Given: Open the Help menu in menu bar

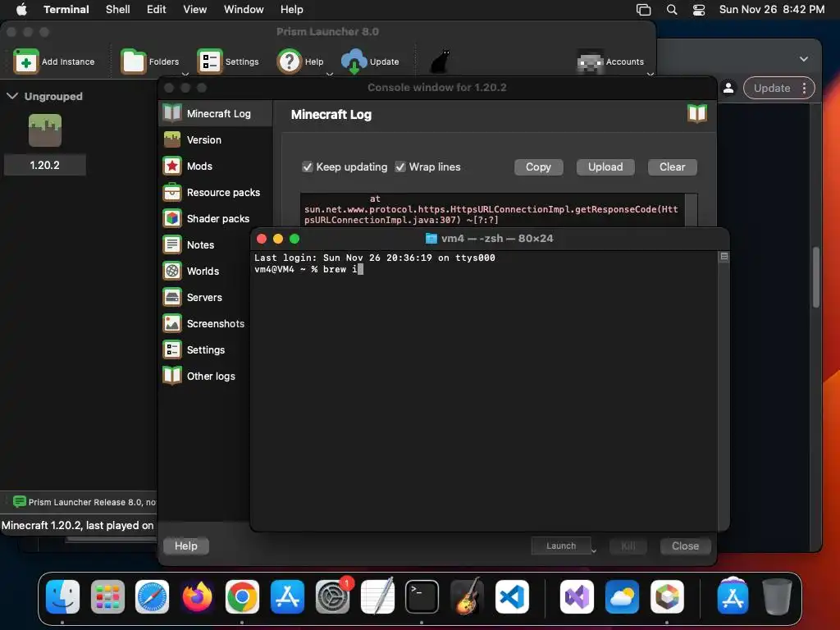Looking at the screenshot, I should point(291,9).
